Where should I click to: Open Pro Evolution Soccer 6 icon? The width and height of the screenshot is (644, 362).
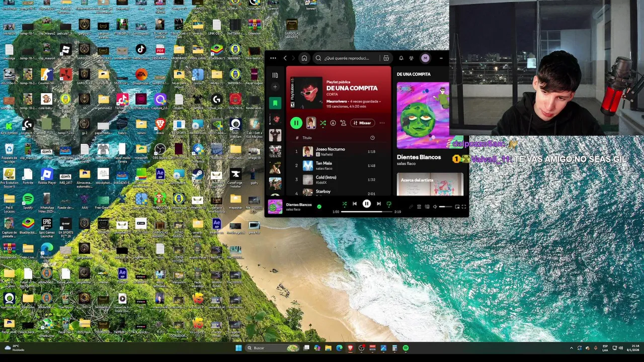click(x=9, y=177)
